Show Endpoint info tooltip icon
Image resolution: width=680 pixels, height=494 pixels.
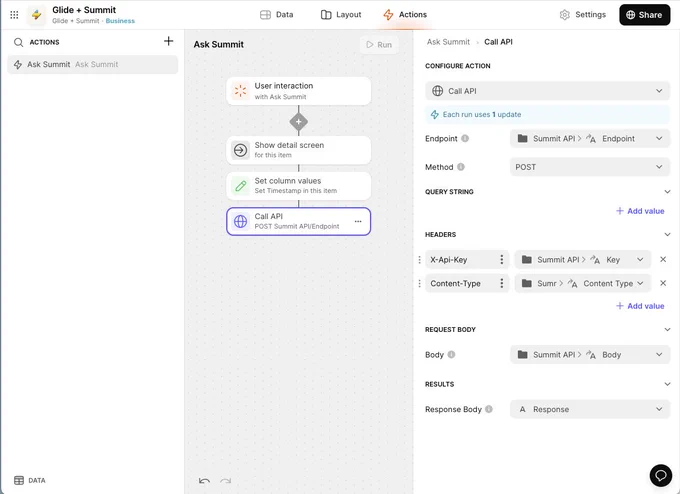(465, 138)
